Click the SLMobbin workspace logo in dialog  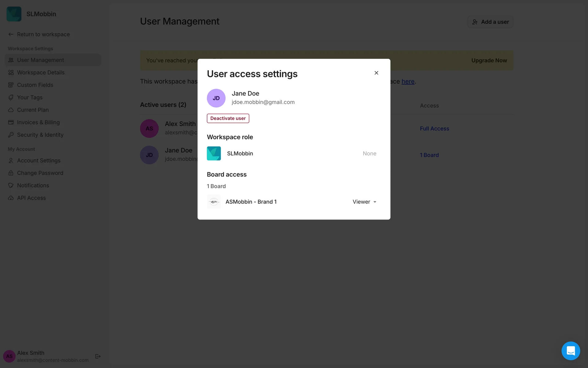click(214, 153)
